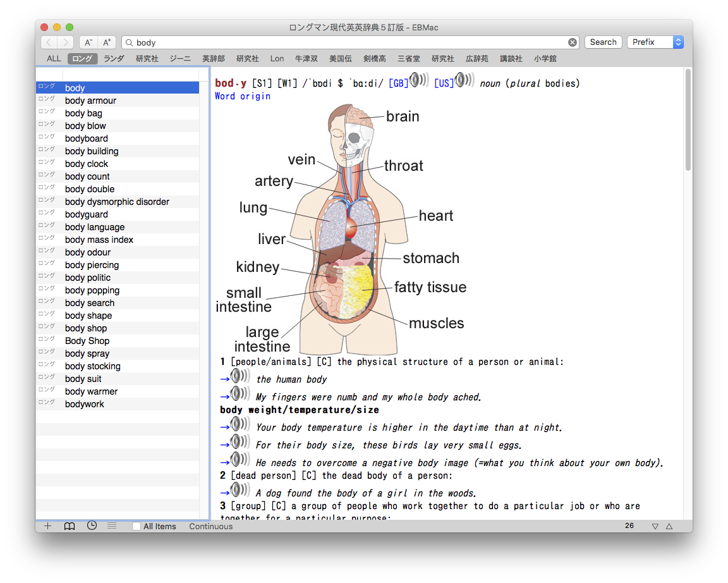The image size is (728, 583).
Task: Click the [US] pronunciation link
Action: 444,83
